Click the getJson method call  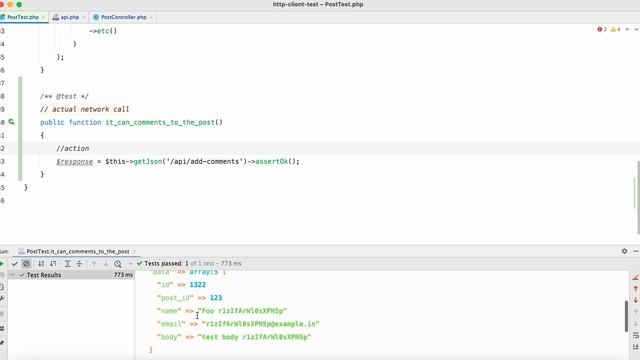tap(148, 162)
